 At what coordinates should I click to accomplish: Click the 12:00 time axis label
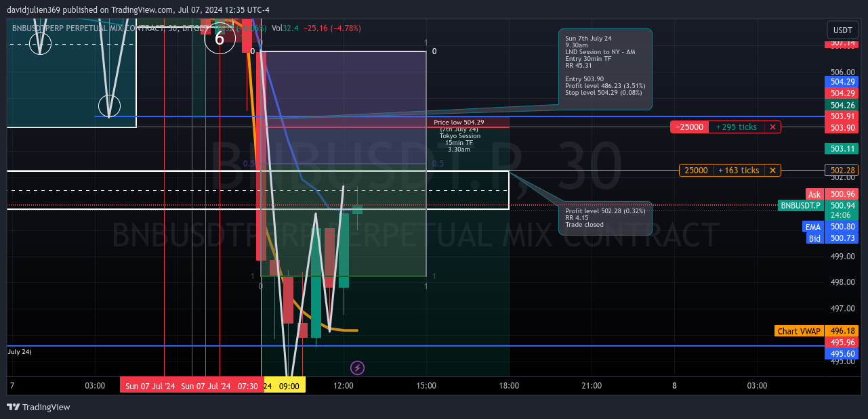(x=344, y=386)
